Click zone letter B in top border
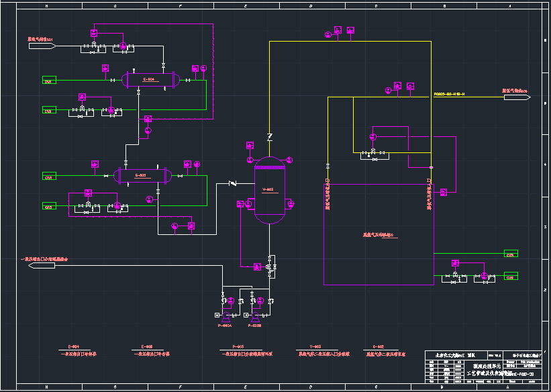The width and height of the screenshot is (551, 392). click(444, 6)
